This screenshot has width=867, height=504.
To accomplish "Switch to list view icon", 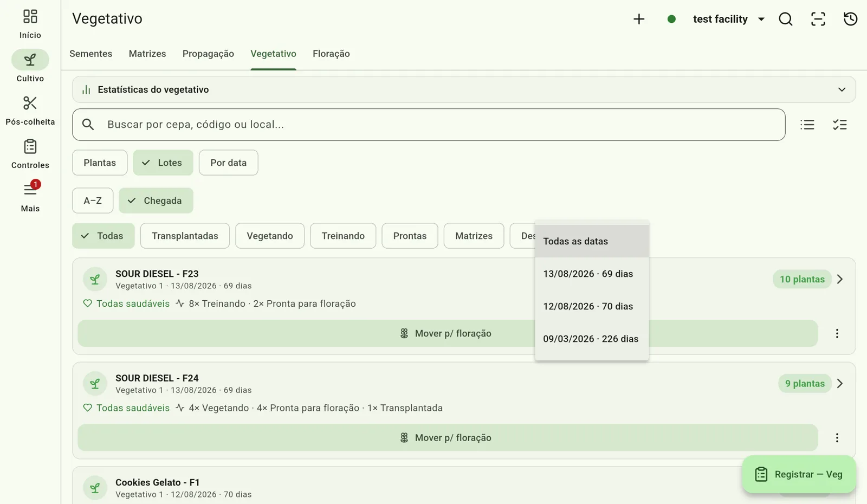I will click(x=807, y=125).
